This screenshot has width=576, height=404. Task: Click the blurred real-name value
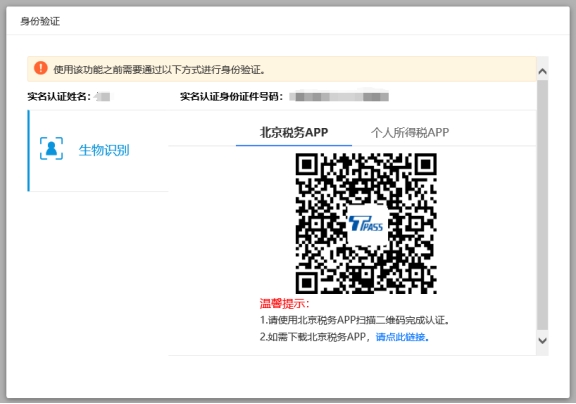pos(103,97)
